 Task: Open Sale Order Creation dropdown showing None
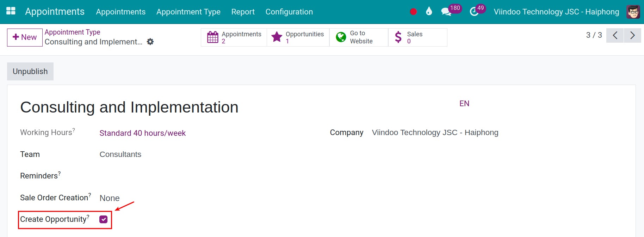click(110, 198)
